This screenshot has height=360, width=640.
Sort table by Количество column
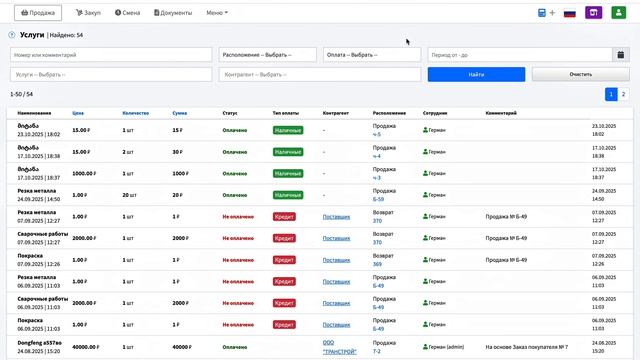tap(136, 113)
